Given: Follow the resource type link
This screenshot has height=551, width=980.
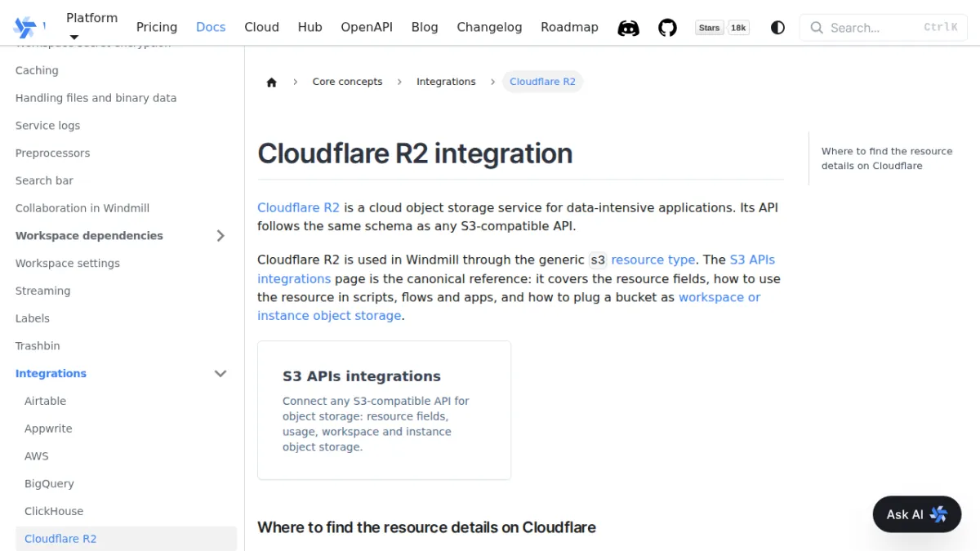Looking at the screenshot, I should click(653, 260).
